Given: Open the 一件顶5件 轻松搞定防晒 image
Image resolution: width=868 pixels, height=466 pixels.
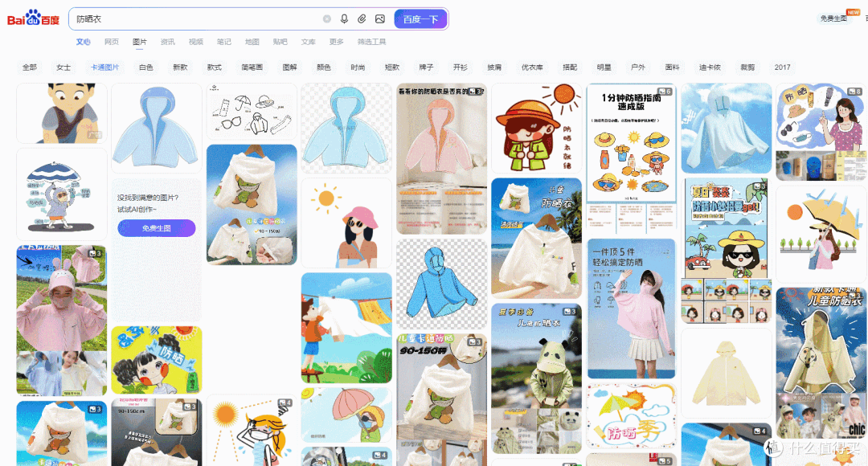Looking at the screenshot, I should [x=631, y=309].
